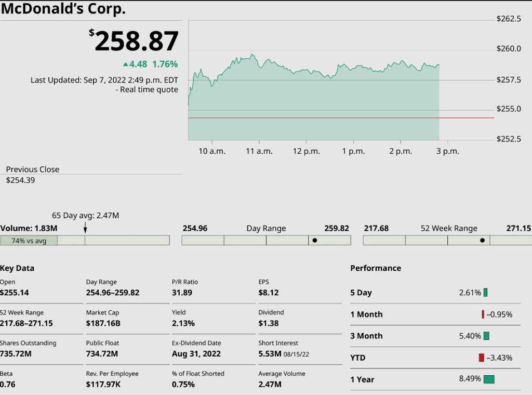Image resolution: width=532 pixels, height=395 pixels.
Task: Select the P/R Ratio value 31.89
Action: 182,293
